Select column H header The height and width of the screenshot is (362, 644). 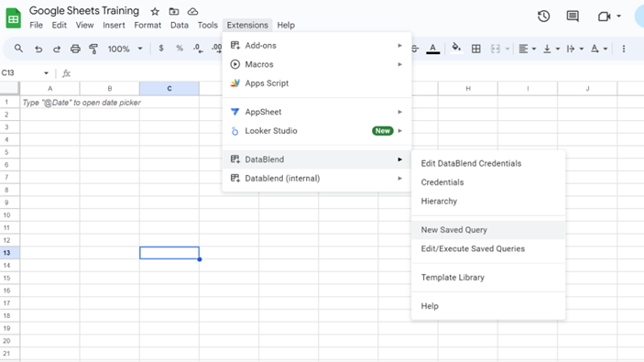coord(468,89)
